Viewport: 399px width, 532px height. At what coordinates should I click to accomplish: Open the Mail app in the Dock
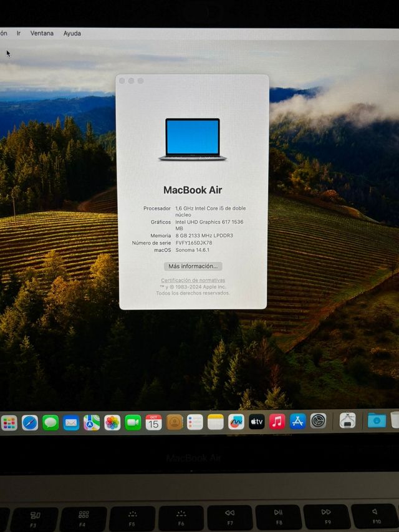71,423
